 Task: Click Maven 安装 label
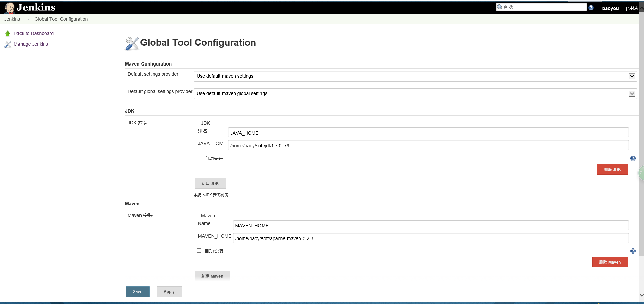click(x=140, y=215)
